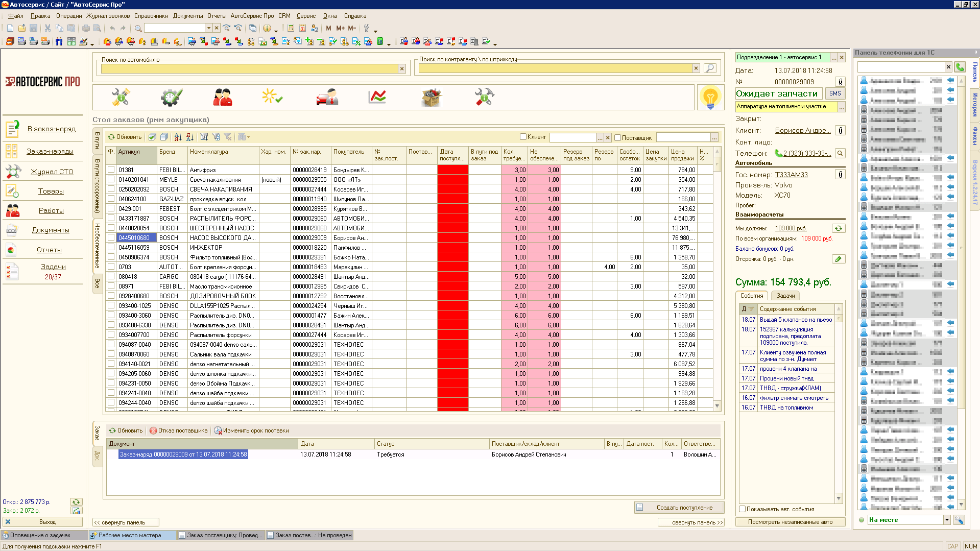Click the green gear with checkmark icon
Image resolution: width=980 pixels, height=551 pixels.
(x=171, y=97)
